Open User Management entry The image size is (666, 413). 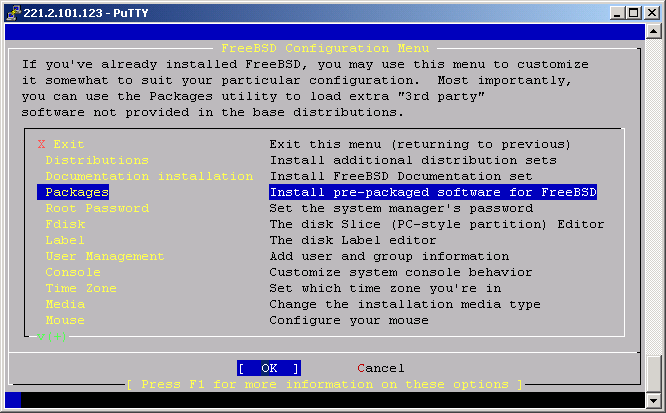coord(104,257)
